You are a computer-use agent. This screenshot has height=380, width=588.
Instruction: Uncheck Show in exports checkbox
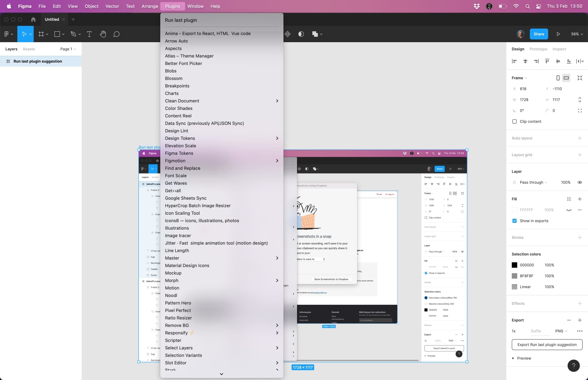pos(514,221)
